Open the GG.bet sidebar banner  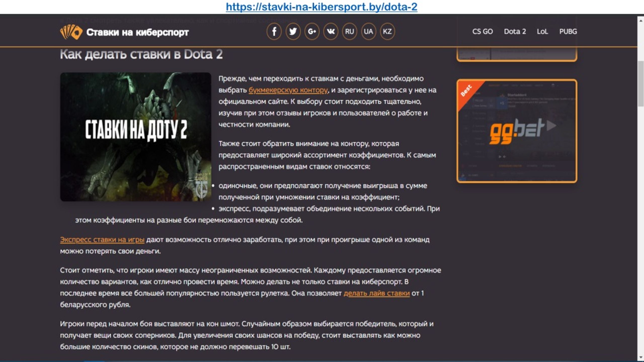[x=517, y=131]
